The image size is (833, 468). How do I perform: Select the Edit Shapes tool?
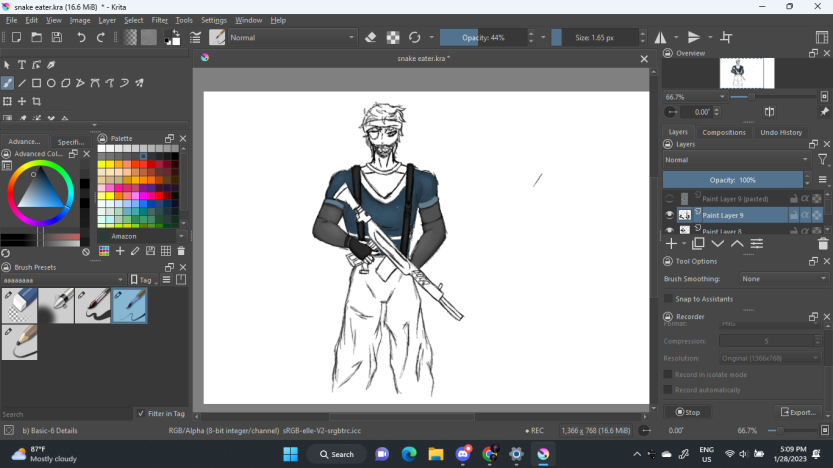(36, 65)
